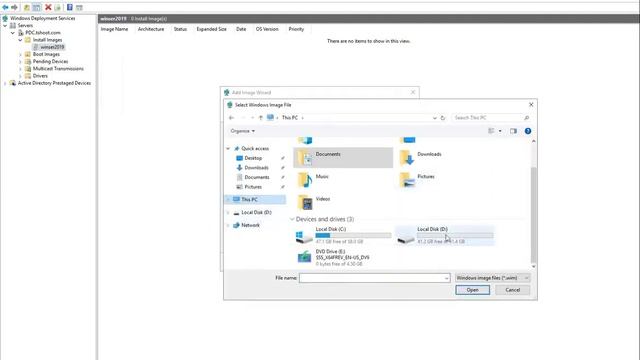Screen dimensions: 640x360
Task: Sort by OS Version column header
Action: [267, 29]
